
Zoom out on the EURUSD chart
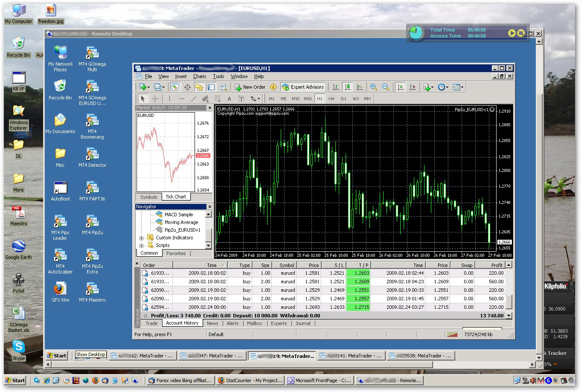point(386,87)
